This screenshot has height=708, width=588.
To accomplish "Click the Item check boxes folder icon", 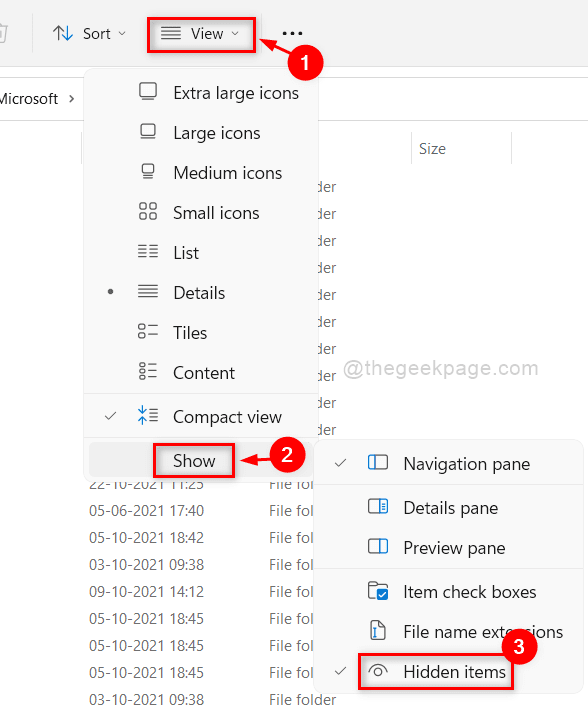I will click(x=378, y=591).
